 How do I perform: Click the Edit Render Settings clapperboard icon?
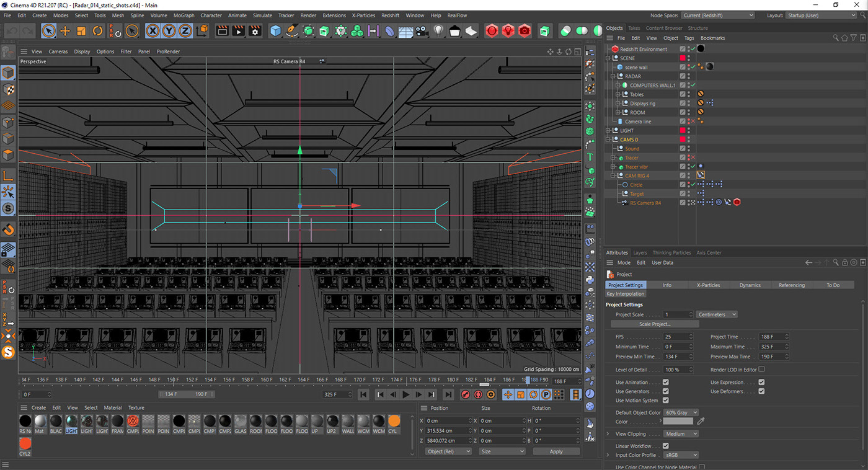[255, 31]
